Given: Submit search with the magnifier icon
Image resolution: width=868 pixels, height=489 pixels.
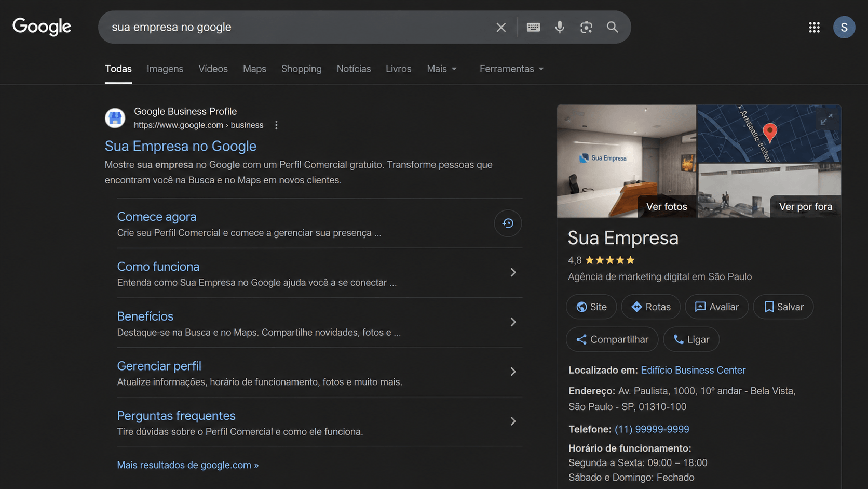Looking at the screenshot, I should tap(613, 27).
